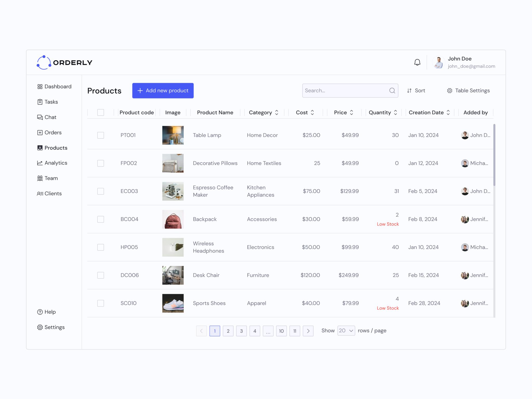Check the FP002 Decorative Pillows row
The height and width of the screenshot is (399, 532).
[101, 163]
